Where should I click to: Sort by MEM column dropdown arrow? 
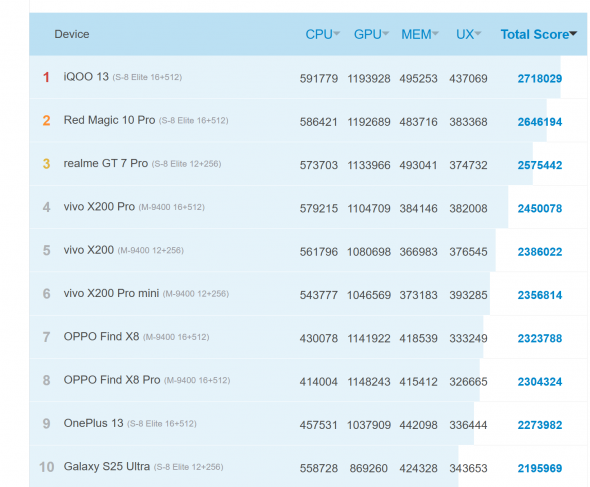pos(435,34)
